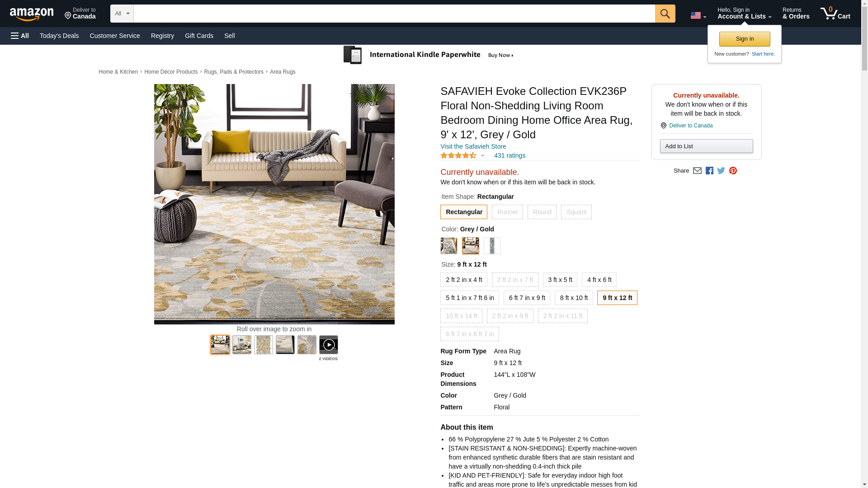Screen dimensions: 868x488
Task: Select the first color swatch
Action: point(449,246)
